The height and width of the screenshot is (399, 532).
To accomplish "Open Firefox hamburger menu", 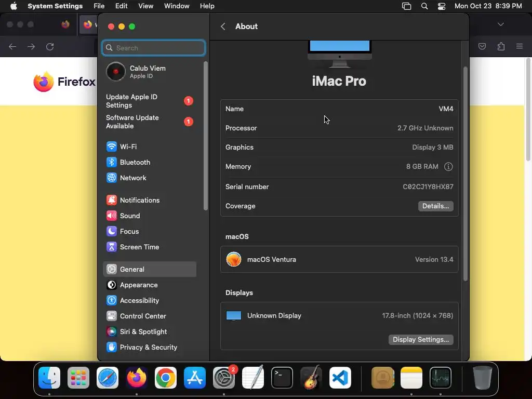I will point(519,46).
